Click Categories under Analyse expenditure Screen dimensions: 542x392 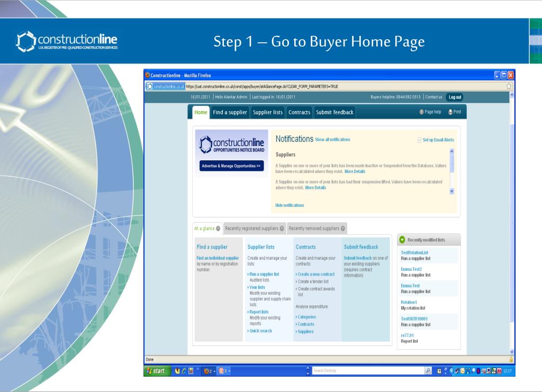[306, 317]
